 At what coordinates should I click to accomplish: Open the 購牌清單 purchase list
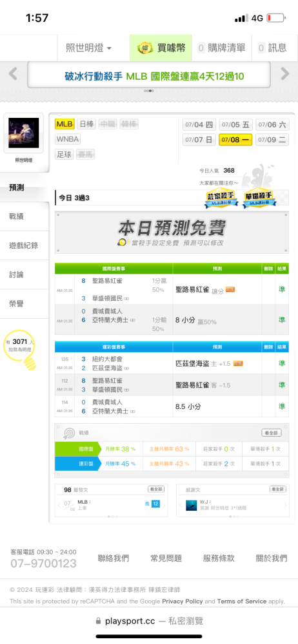click(x=222, y=48)
